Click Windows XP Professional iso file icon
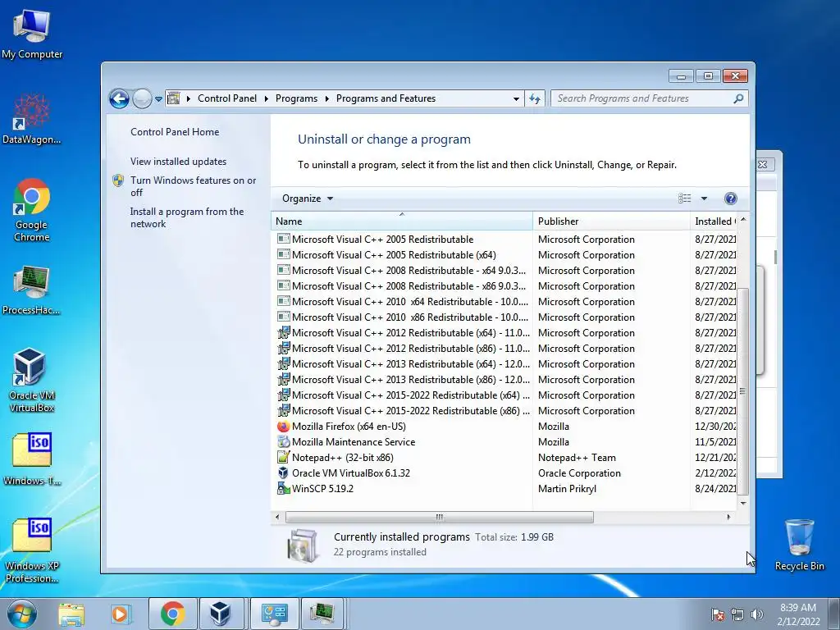The height and width of the screenshot is (630, 840). click(x=32, y=550)
